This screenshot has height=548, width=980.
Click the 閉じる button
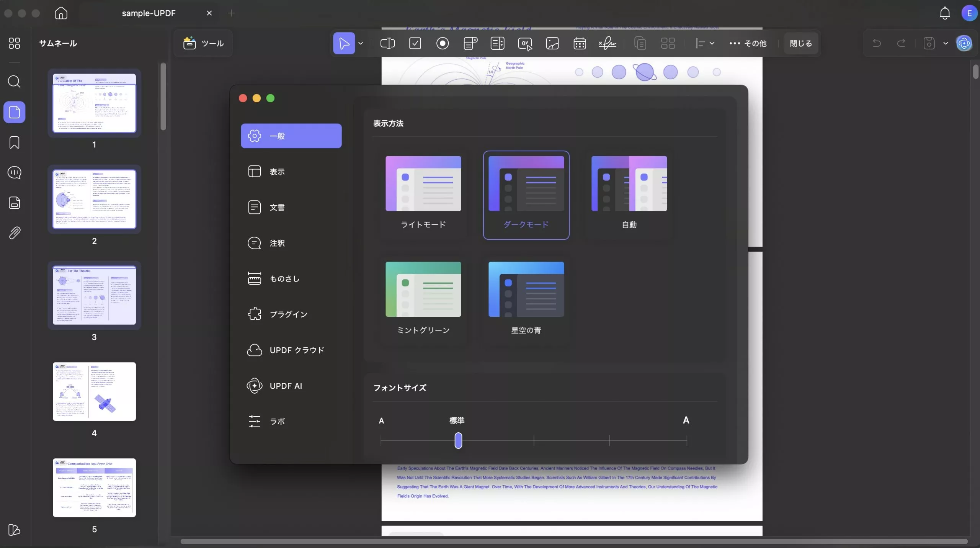(800, 43)
